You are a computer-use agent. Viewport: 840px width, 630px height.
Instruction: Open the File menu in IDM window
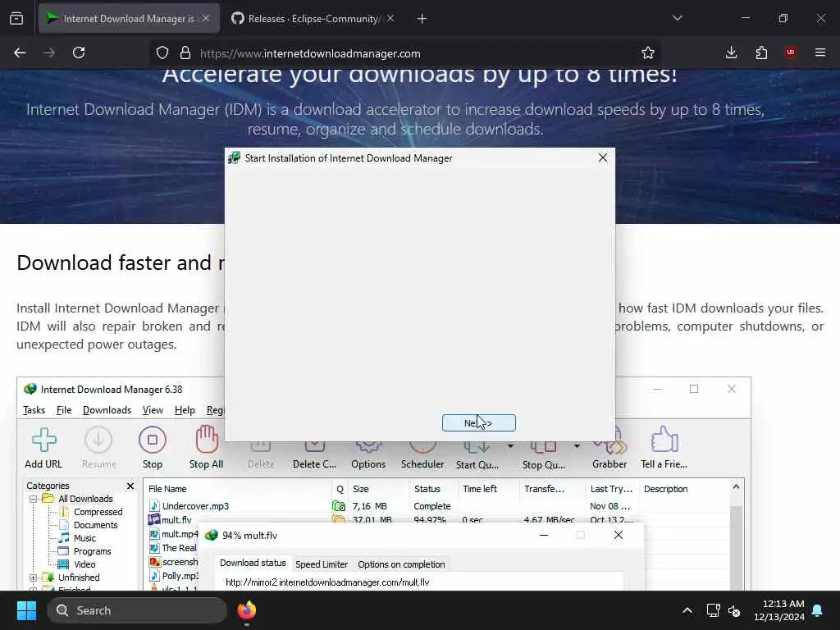tap(64, 410)
